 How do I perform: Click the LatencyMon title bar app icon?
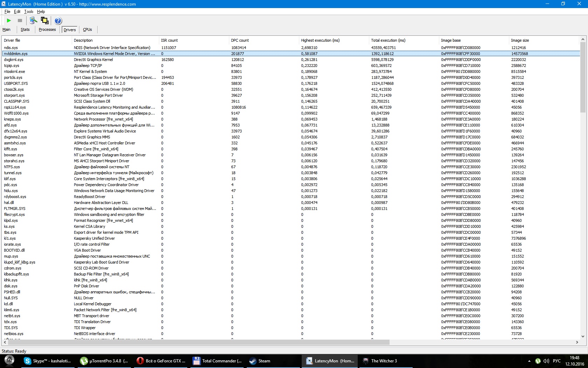[x=3, y=4]
